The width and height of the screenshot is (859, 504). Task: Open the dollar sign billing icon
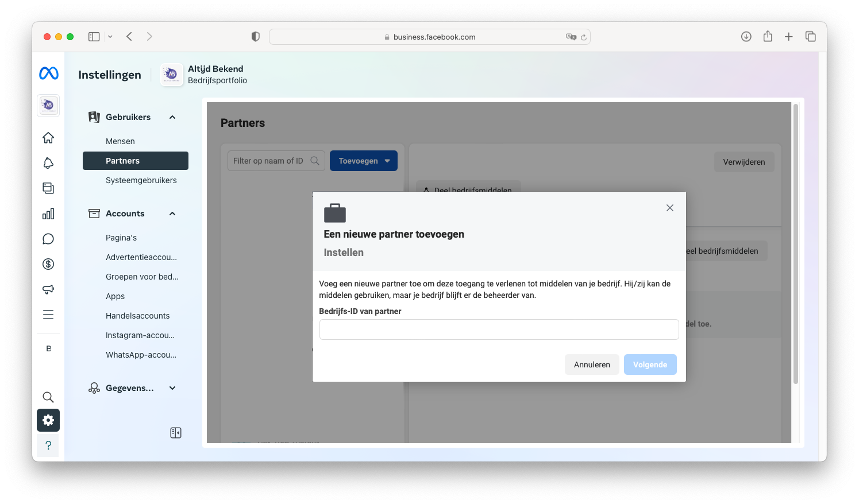[48, 264]
